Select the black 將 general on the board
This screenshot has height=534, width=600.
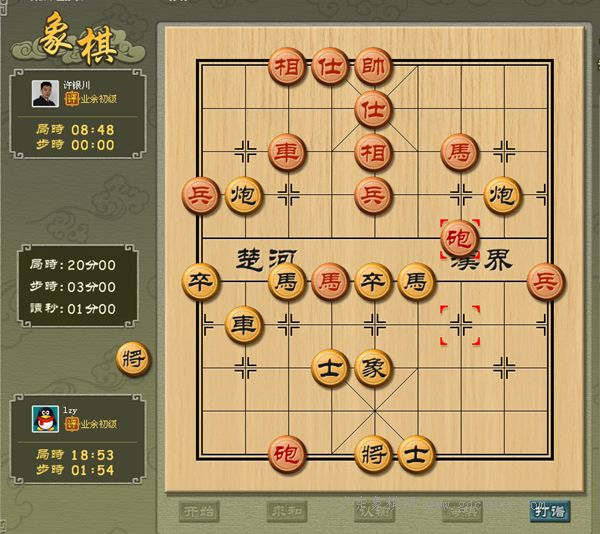click(x=373, y=454)
